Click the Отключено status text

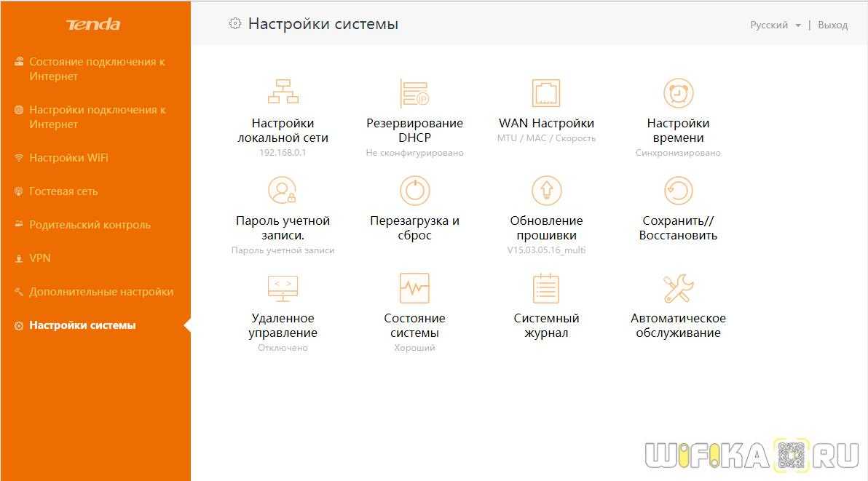tap(283, 348)
